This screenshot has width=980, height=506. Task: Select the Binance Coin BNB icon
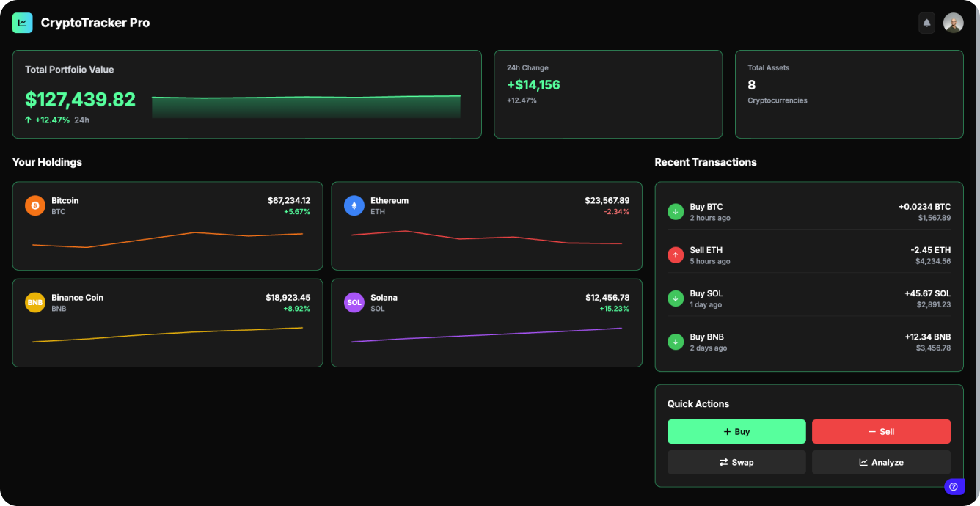point(34,302)
